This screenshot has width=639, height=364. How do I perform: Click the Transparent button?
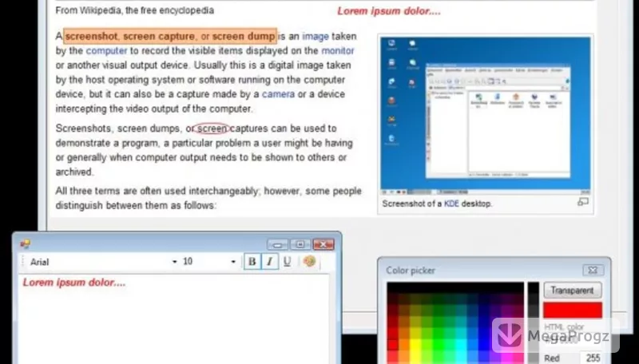(572, 291)
